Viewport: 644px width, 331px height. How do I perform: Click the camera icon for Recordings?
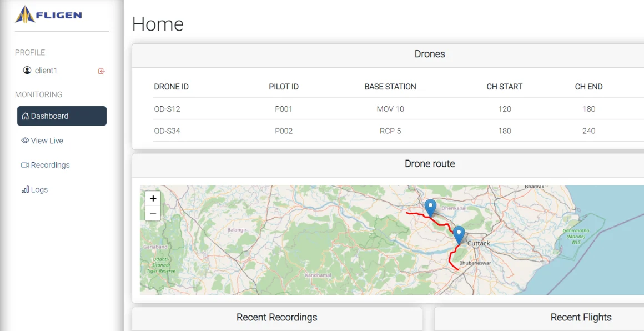pyautogui.click(x=25, y=165)
